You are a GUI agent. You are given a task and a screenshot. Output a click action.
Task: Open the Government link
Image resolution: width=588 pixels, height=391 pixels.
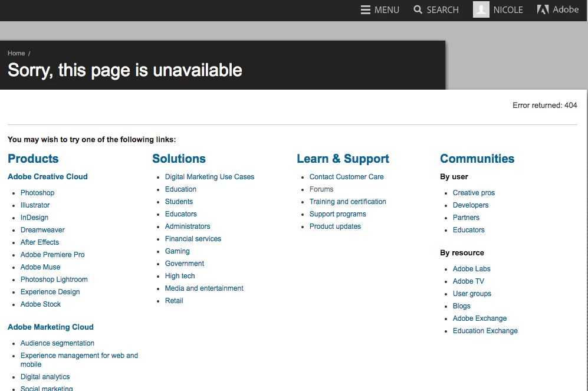click(185, 263)
